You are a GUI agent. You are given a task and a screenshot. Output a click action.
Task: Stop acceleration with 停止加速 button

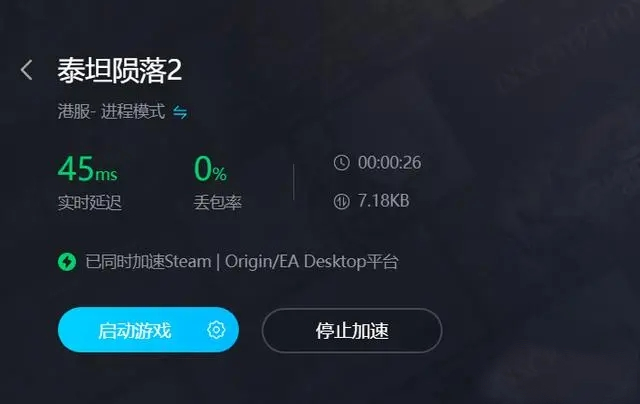[x=352, y=331]
